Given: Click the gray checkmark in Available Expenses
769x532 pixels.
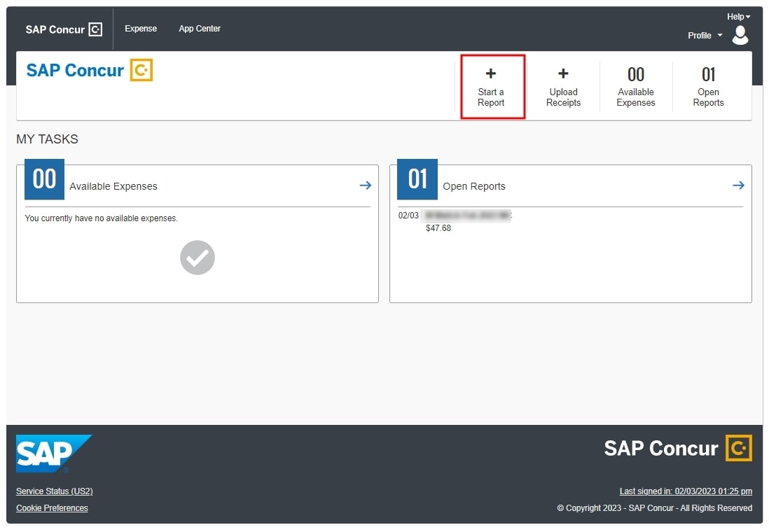Looking at the screenshot, I should click(x=197, y=258).
